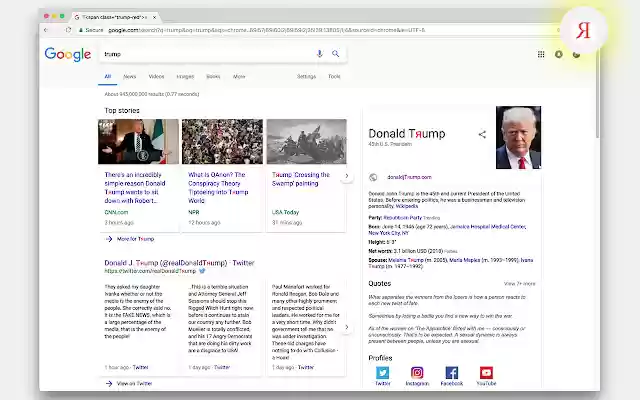The height and width of the screenshot is (400, 640).
Task: Select the All search tab
Action: [108, 76]
